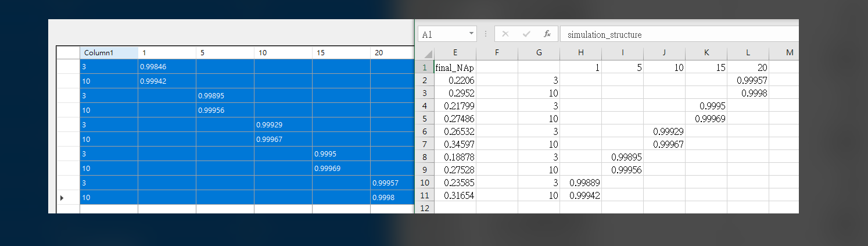Click Excel cell 0.27528

point(455,169)
